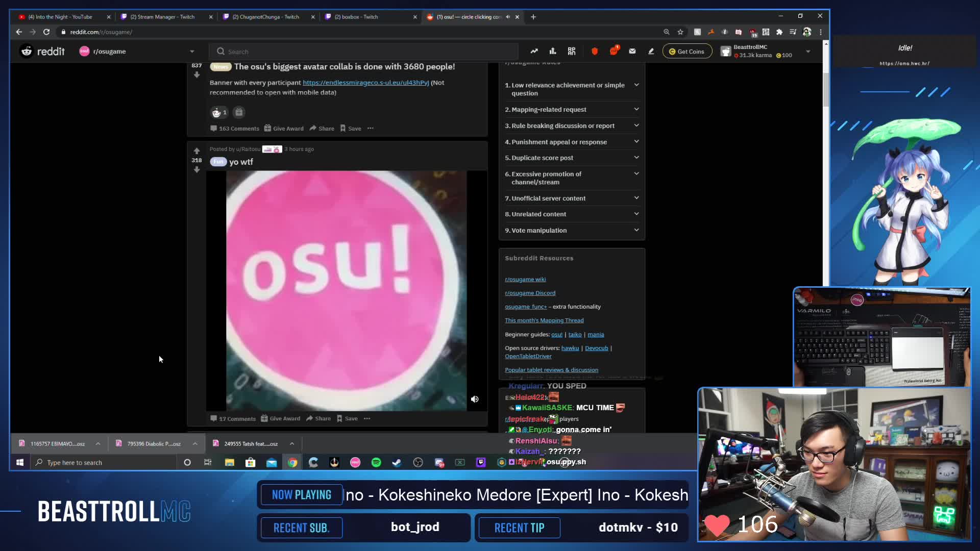Open This month's Mapping Thread link
The image size is (980, 551).
point(544,320)
